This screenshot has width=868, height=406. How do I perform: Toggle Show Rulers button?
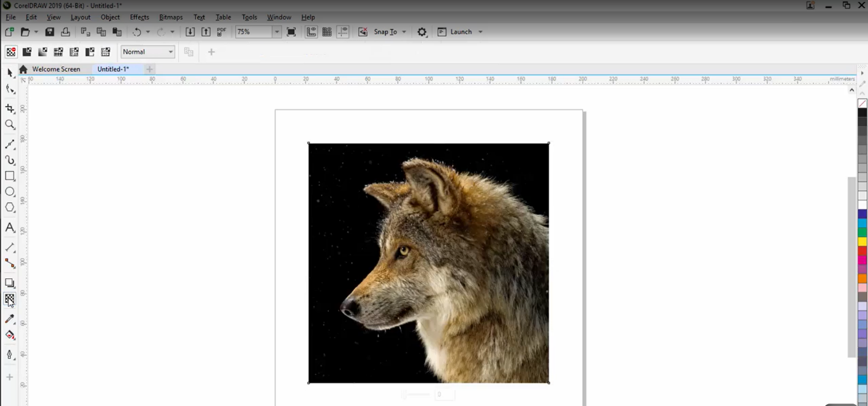311,32
